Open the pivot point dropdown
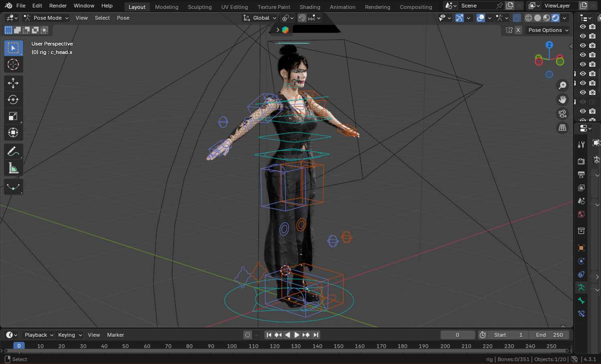The image size is (601, 364). (x=288, y=18)
